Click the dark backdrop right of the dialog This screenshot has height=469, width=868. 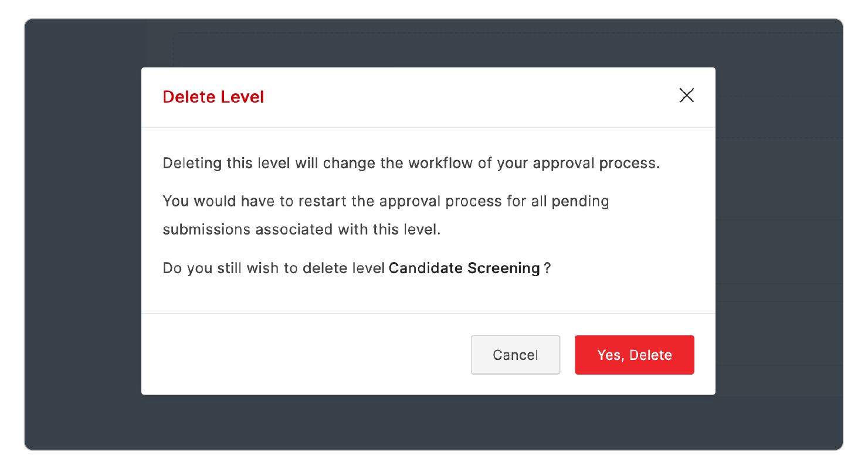[779, 235]
